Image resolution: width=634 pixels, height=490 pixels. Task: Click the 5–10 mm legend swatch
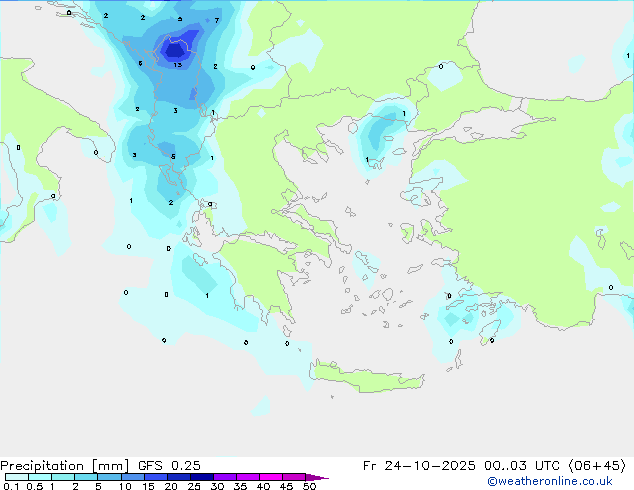point(109,477)
